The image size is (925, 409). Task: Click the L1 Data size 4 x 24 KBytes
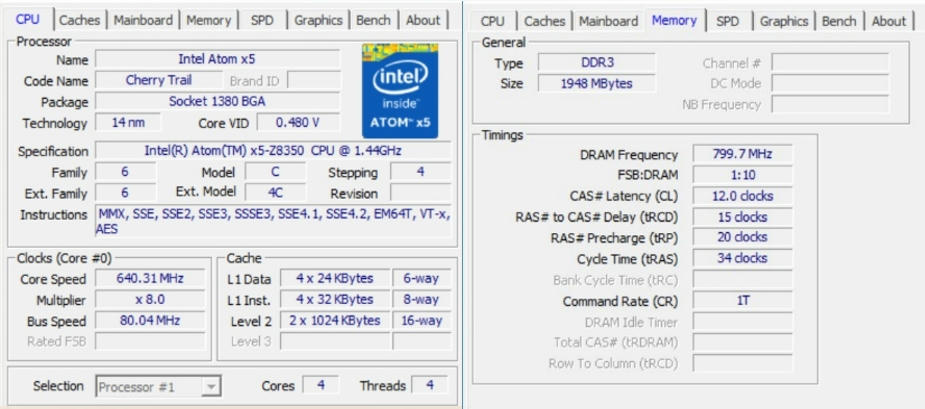pyautogui.click(x=334, y=278)
